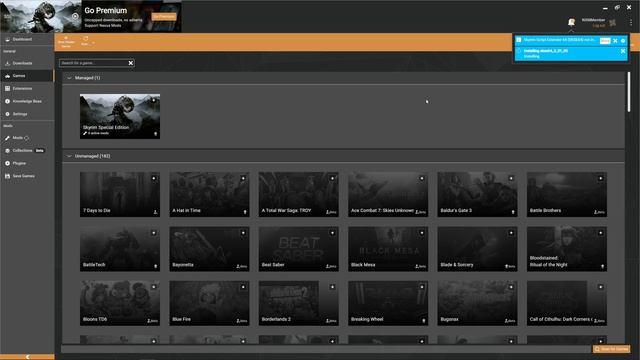Open Blue Fire tile options menu
The height and width of the screenshot is (360, 640).
click(243, 287)
